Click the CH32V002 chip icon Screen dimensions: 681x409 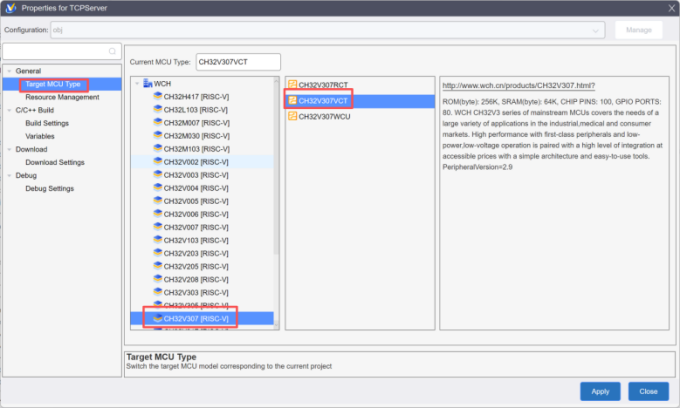[158, 162]
